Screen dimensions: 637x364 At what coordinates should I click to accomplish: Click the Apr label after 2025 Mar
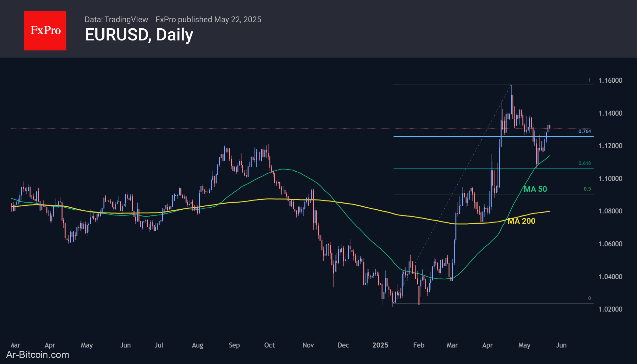pyautogui.click(x=487, y=345)
